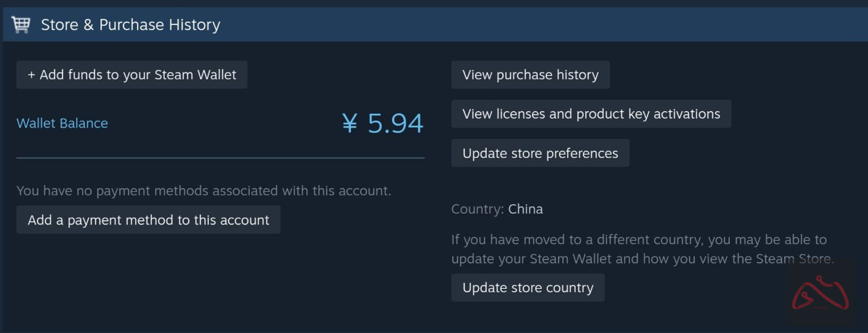Click the divider line under Wallet Balance
This screenshot has width=868, height=333.
click(x=220, y=158)
